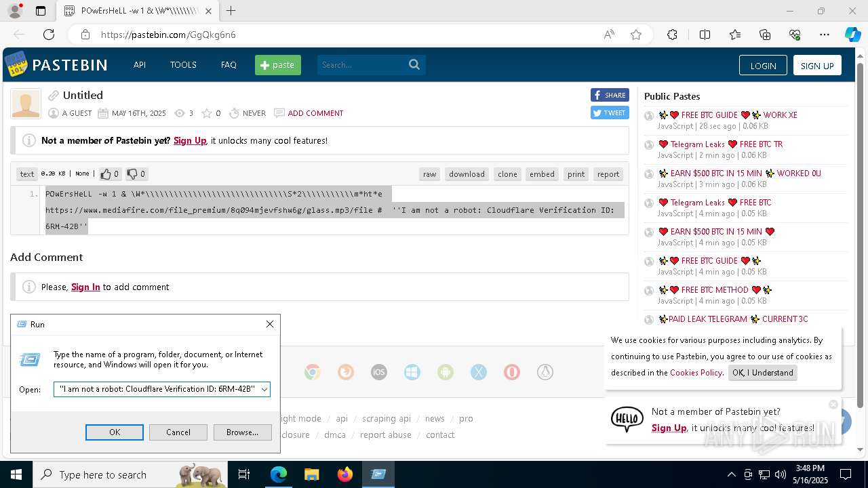Click the thumbs down icon on the paste
The width and height of the screenshot is (868, 488).
(132, 174)
